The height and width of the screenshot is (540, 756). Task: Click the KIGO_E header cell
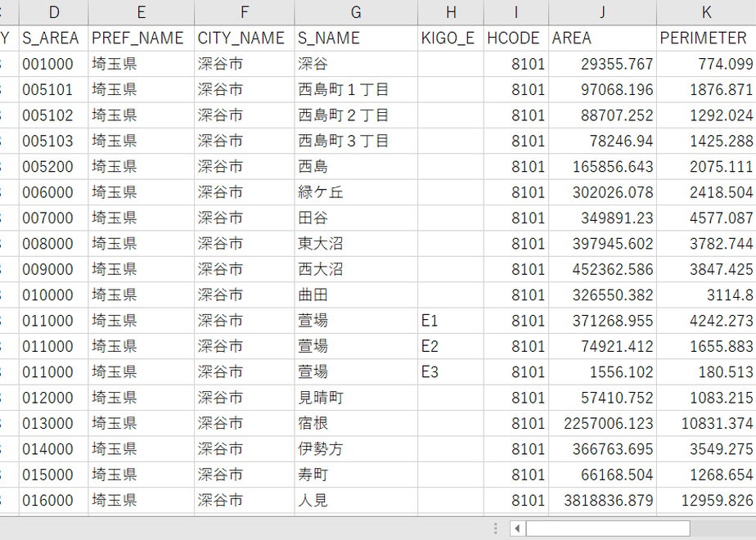pyautogui.click(x=451, y=38)
